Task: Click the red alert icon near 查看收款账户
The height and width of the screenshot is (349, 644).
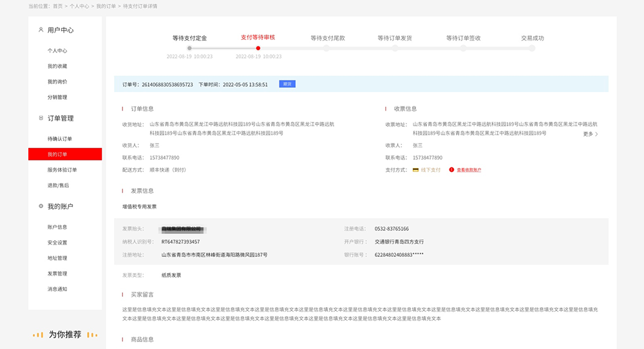Action: pos(451,169)
